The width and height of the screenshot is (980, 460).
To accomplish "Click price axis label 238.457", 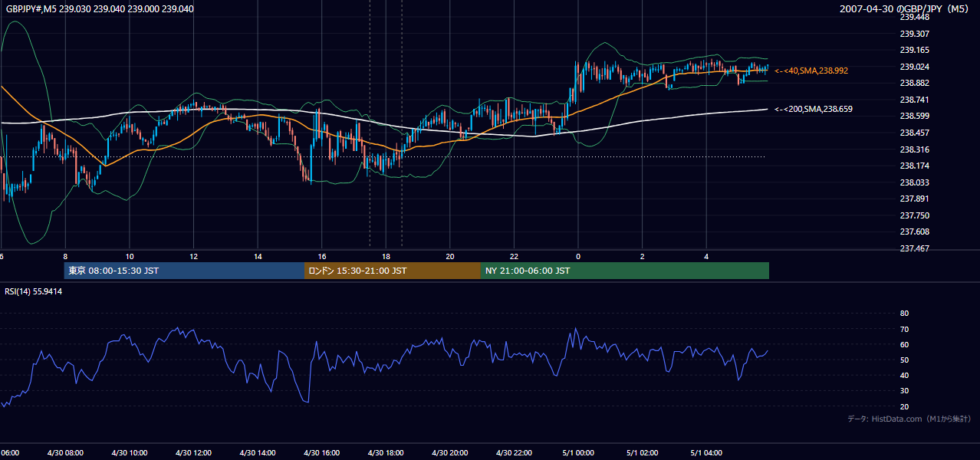I will click(x=914, y=133).
